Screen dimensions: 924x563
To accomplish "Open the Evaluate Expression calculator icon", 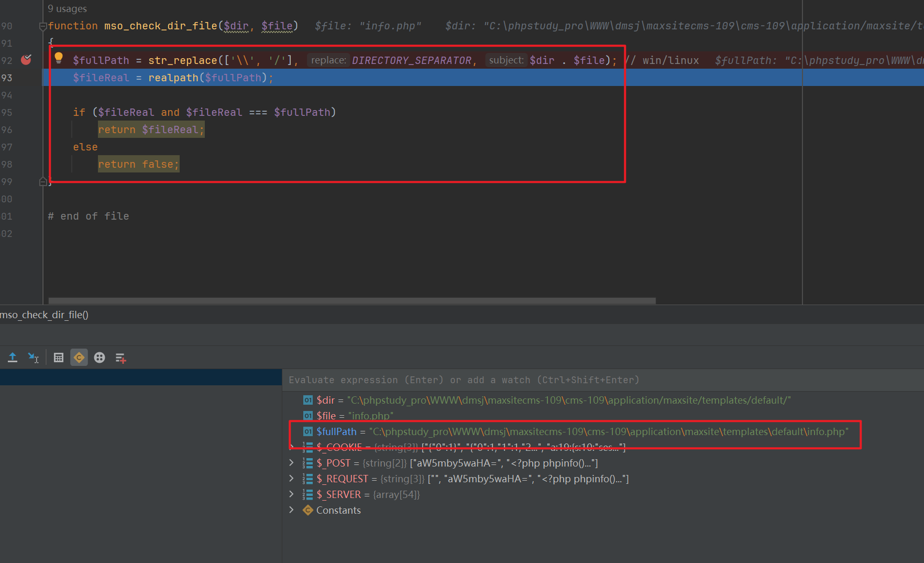I will (x=59, y=358).
